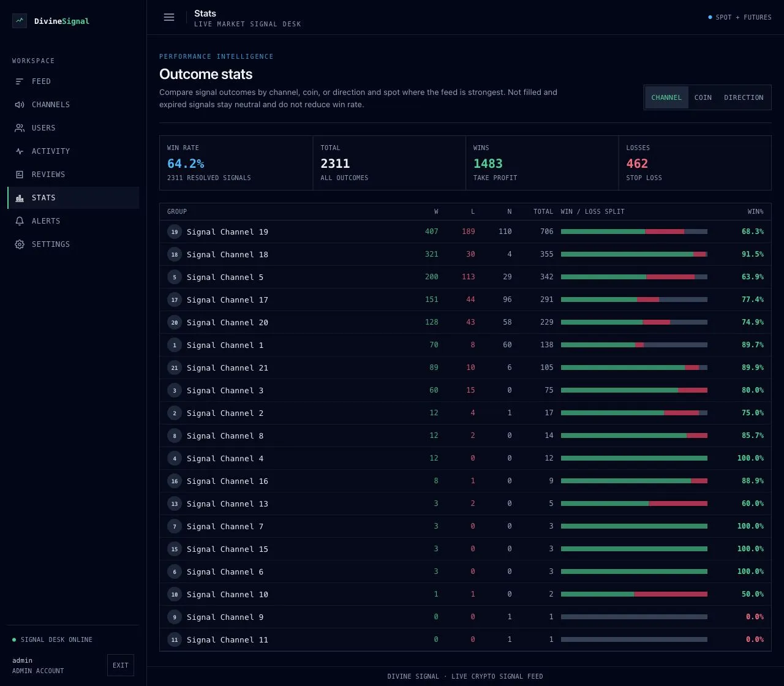This screenshot has width=784, height=686.
Task: Click win/loss split bar for Signal Channel 19
Action: pyautogui.click(x=634, y=232)
